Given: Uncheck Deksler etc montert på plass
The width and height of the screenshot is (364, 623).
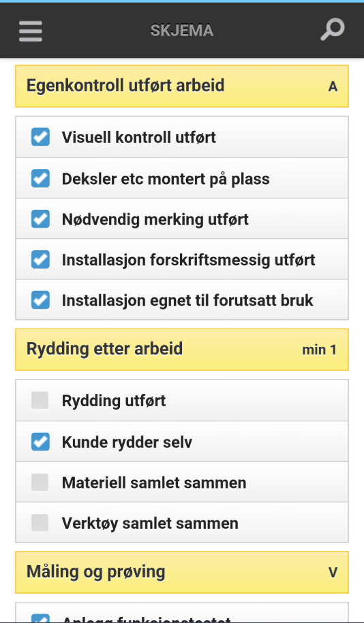Looking at the screenshot, I should [40, 179].
